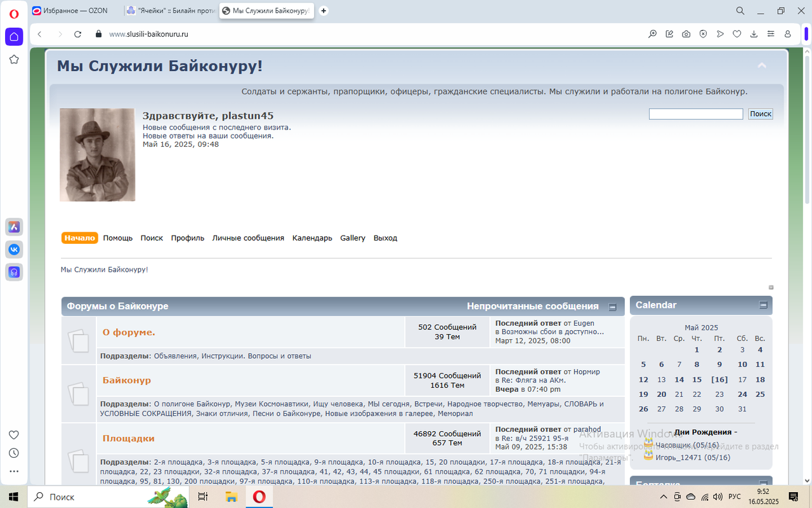Click the Начало menu item
The height and width of the screenshot is (508, 812).
point(80,238)
